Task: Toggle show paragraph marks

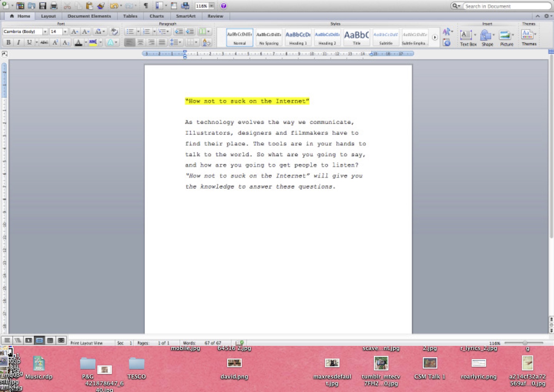Action: 146,6
